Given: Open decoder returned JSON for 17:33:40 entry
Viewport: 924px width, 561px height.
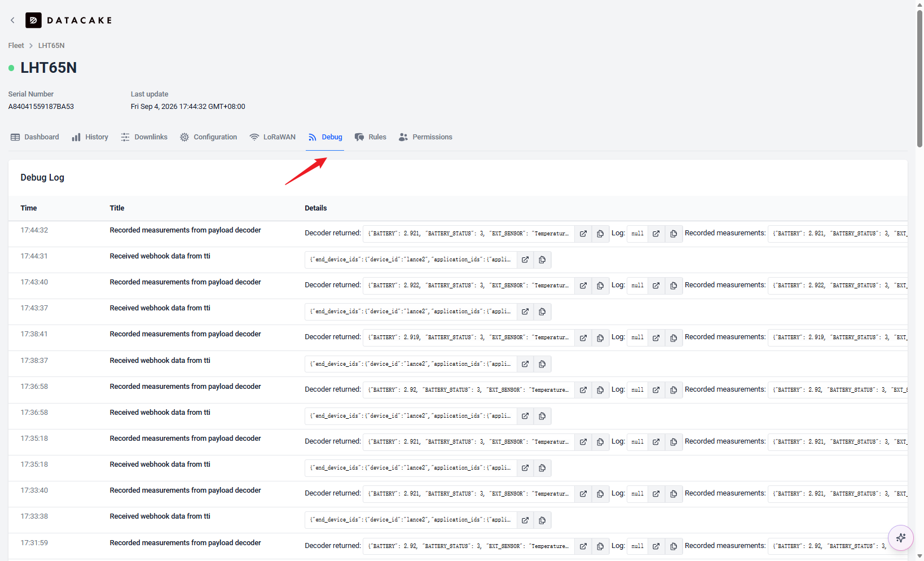Looking at the screenshot, I should [x=583, y=494].
